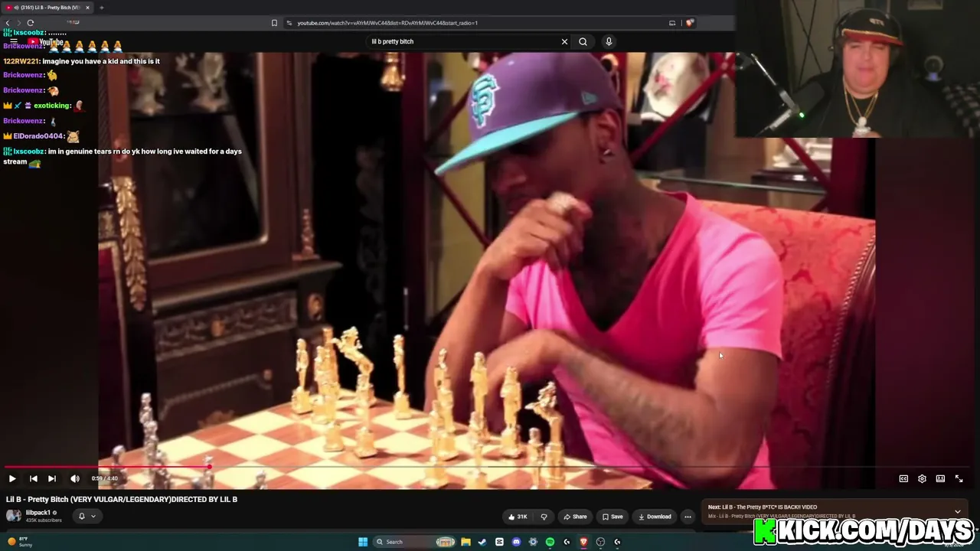Close the Lil B browser tab
The height and width of the screenshot is (551, 980).
[87, 8]
